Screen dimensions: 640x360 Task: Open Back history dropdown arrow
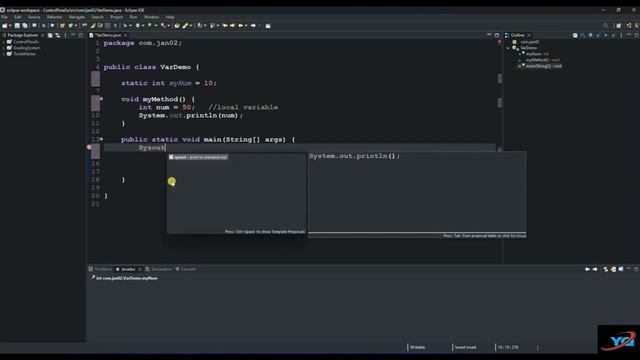pos(246,26)
